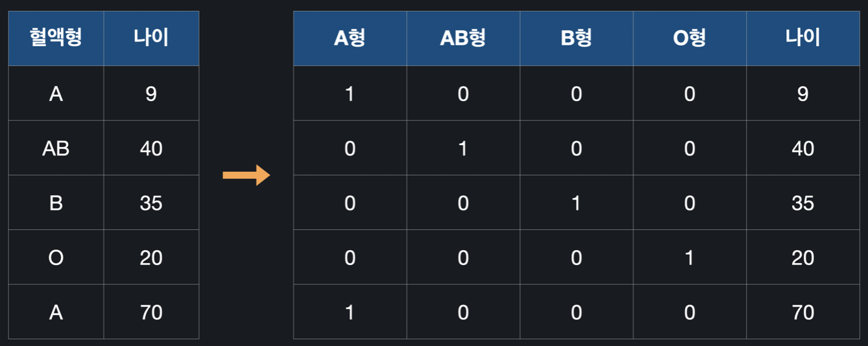The width and height of the screenshot is (868, 346).
Task: Click the left table cell with age 70
Action: click(x=151, y=312)
